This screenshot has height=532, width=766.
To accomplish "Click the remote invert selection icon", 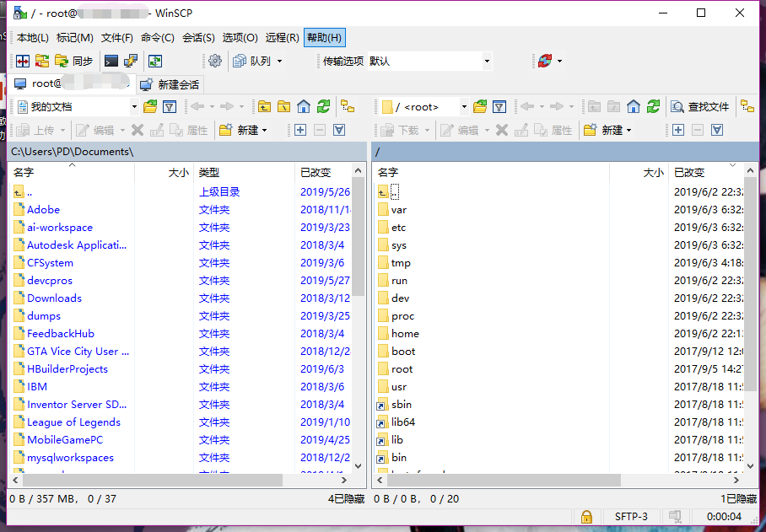I will coord(717,131).
